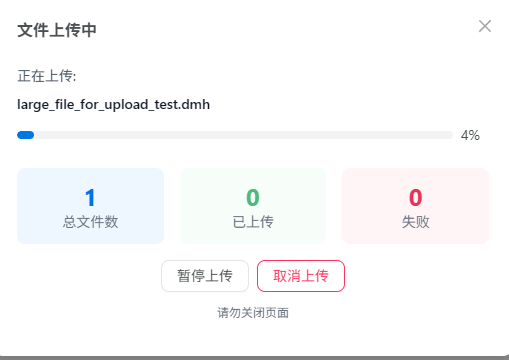Cancel the upload via 取消上传 button
The width and height of the screenshot is (509, 360).
301,276
